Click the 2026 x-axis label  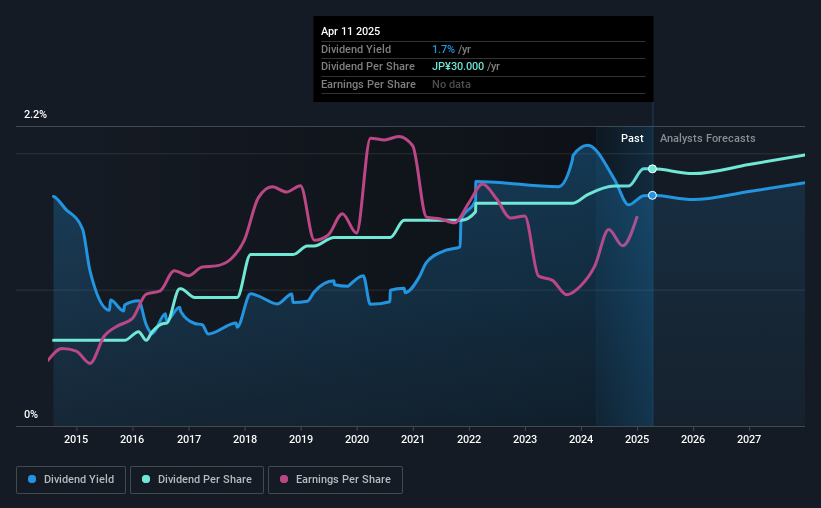[x=693, y=439]
